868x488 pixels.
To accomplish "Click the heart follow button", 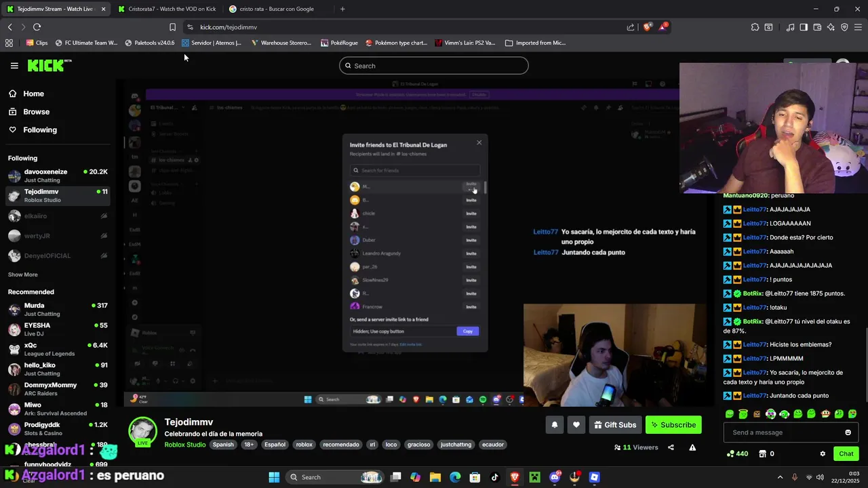I will click(576, 425).
